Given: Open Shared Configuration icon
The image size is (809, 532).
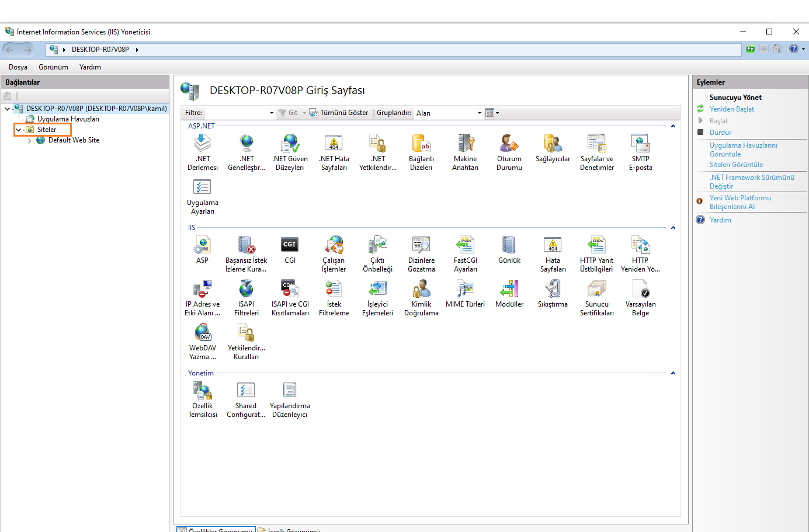Looking at the screenshot, I should point(246,390).
